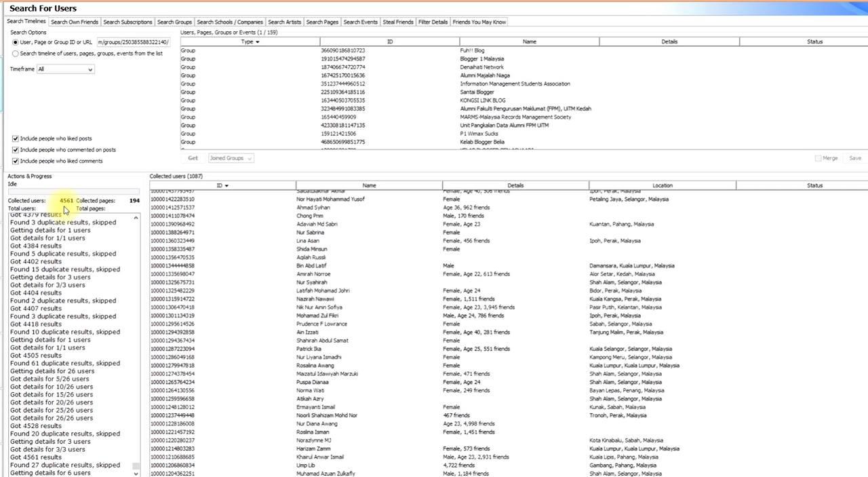Toggle Include people who liked posts
Image resolution: width=868 pixels, height=477 pixels.
coord(52,138)
